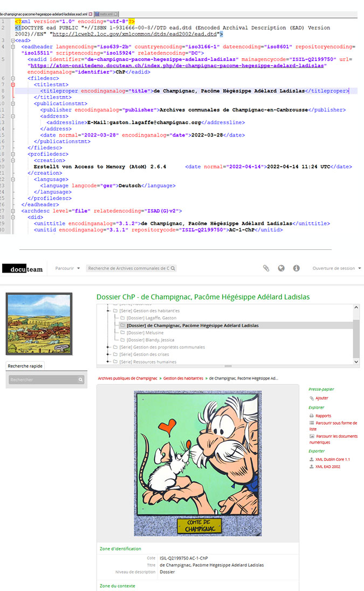This screenshot has width=364, height=591.
Task: Open the language globe icon
Action: (x=281, y=268)
